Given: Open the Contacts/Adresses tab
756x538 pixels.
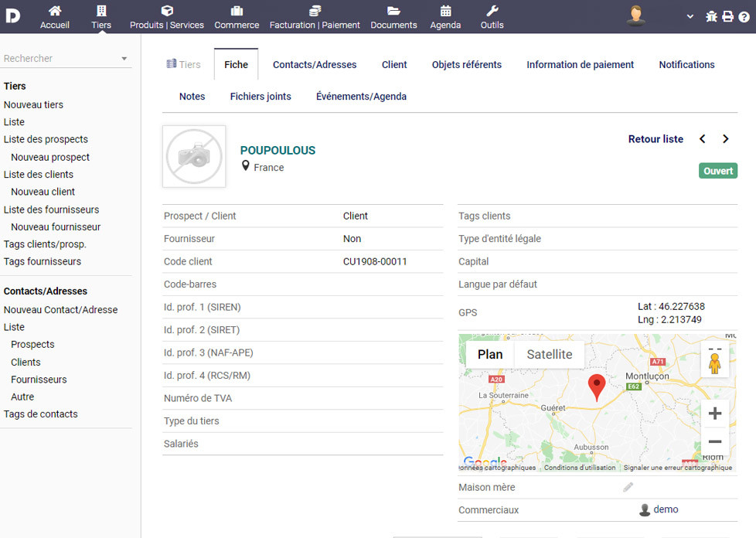Looking at the screenshot, I should (315, 65).
